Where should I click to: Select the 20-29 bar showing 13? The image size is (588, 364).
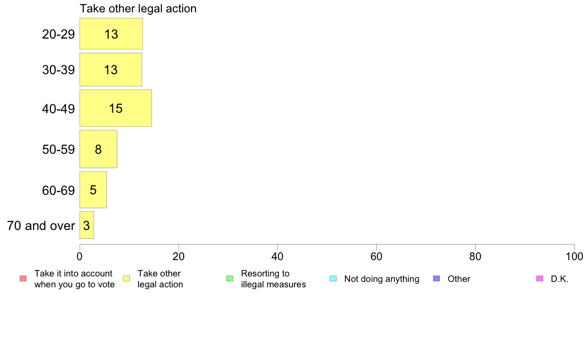tap(111, 34)
